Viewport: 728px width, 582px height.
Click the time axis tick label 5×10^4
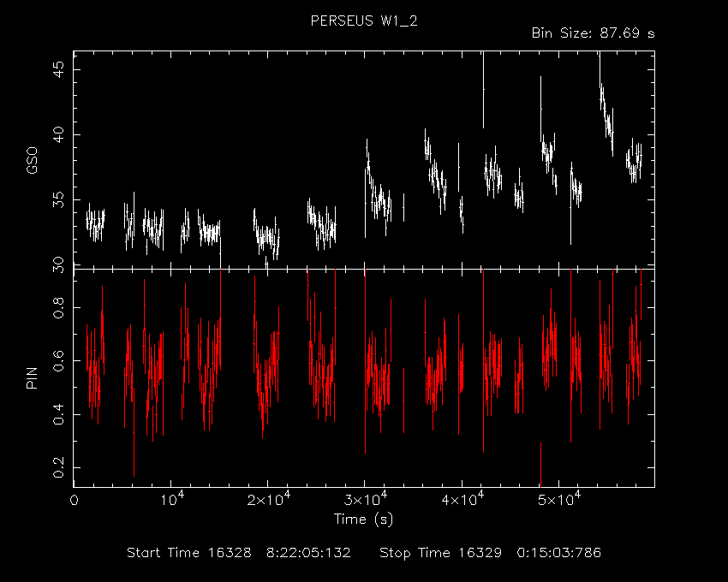[559, 499]
